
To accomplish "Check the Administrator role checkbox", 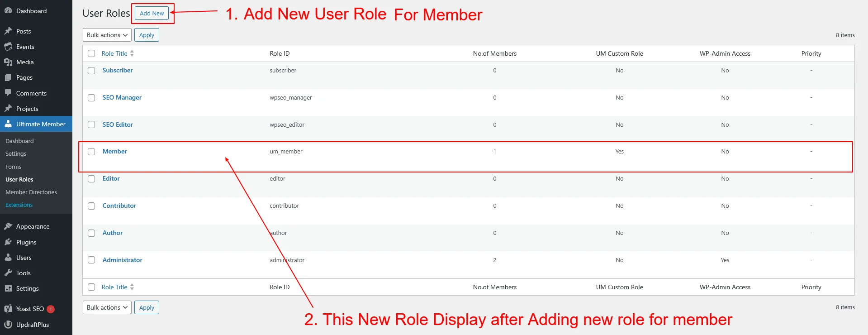I will click(91, 260).
